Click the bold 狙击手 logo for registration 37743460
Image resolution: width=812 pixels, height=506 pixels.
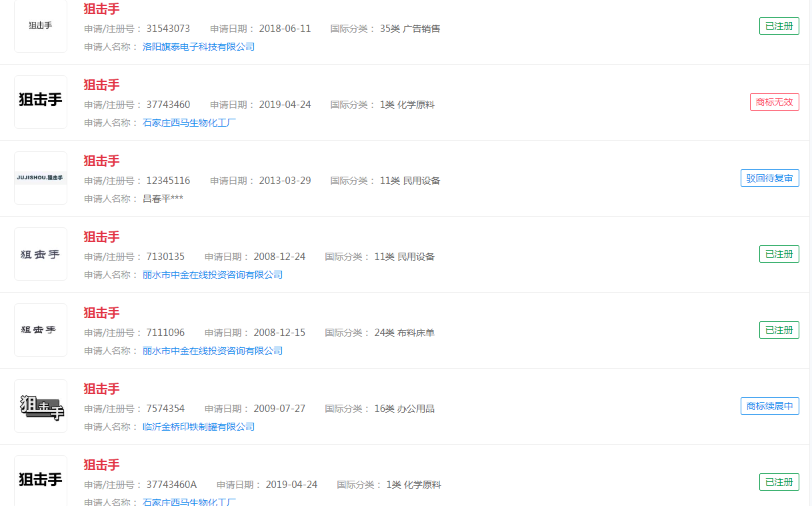(x=41, y=101)
